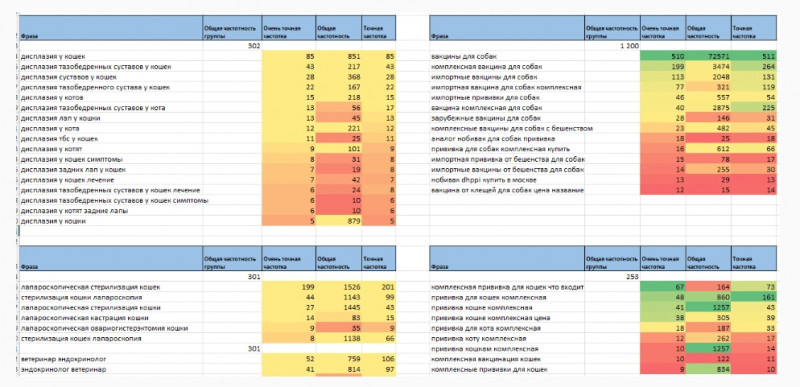Select cell 'дисплазия у кошки'
The height and width of the screenshot is (387, 800).
point(111,221)
